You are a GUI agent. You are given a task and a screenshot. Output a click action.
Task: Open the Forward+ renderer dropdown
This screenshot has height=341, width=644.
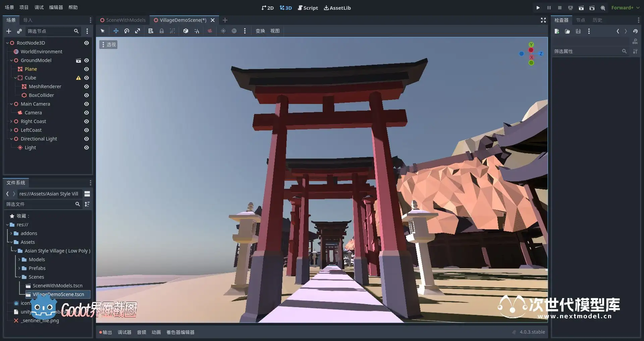coord(625,8)
